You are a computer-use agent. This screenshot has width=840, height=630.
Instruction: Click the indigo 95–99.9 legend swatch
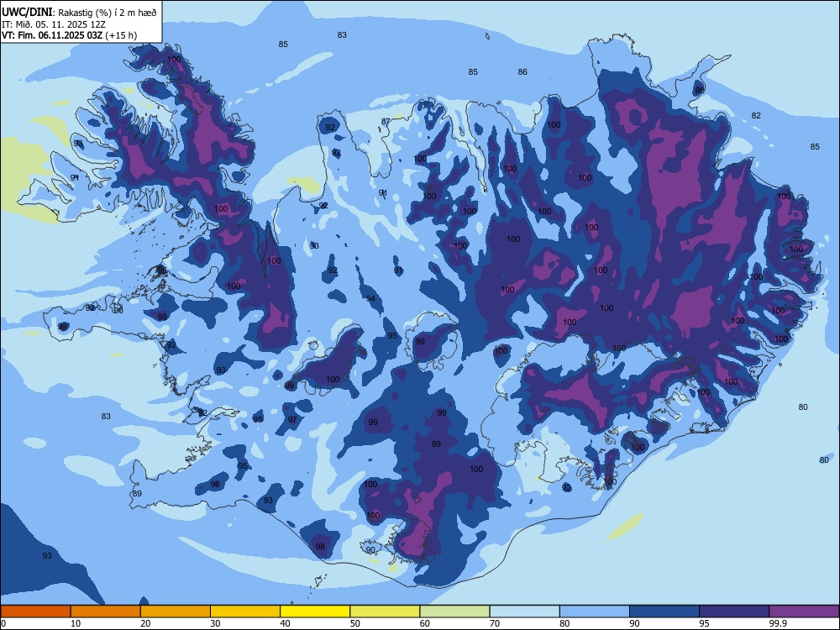point(734,612)
